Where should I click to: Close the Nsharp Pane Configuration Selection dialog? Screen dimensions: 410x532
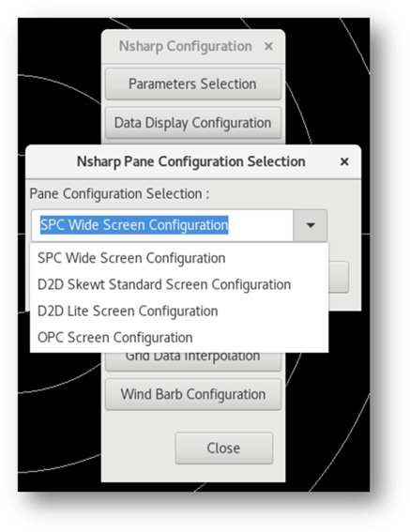pos(344,161)
